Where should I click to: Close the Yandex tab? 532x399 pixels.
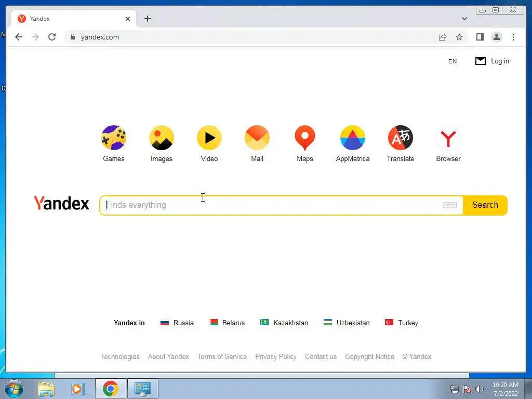pyautogui.click(x=128, y=19)
